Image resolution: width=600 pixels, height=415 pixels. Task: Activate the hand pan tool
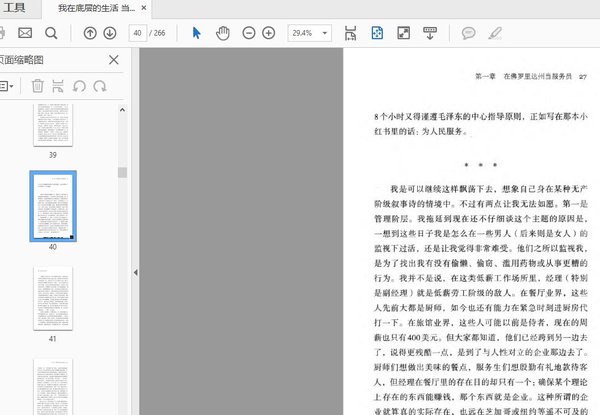tap(223, 33)
